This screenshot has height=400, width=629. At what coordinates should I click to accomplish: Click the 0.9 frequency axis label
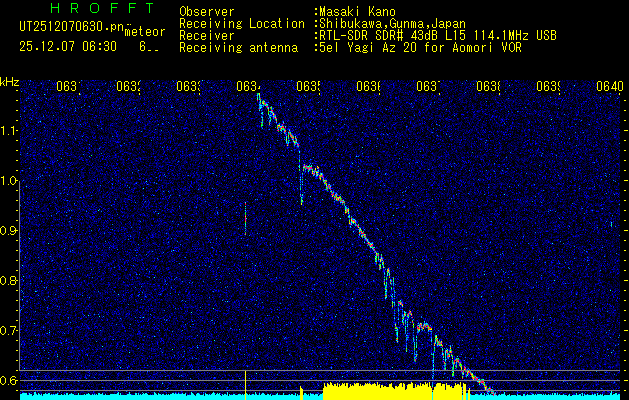pyautogui.click(x=9, y=231)
